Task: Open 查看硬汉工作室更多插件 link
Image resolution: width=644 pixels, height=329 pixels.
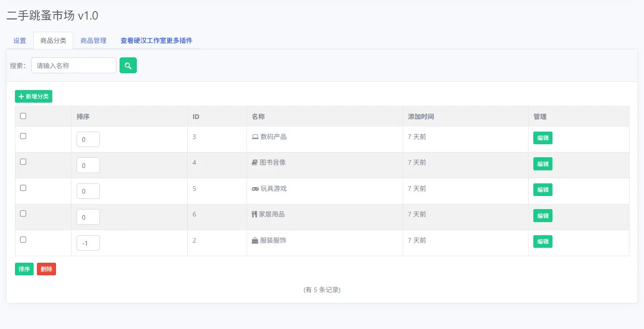Action: coord(156,41)
